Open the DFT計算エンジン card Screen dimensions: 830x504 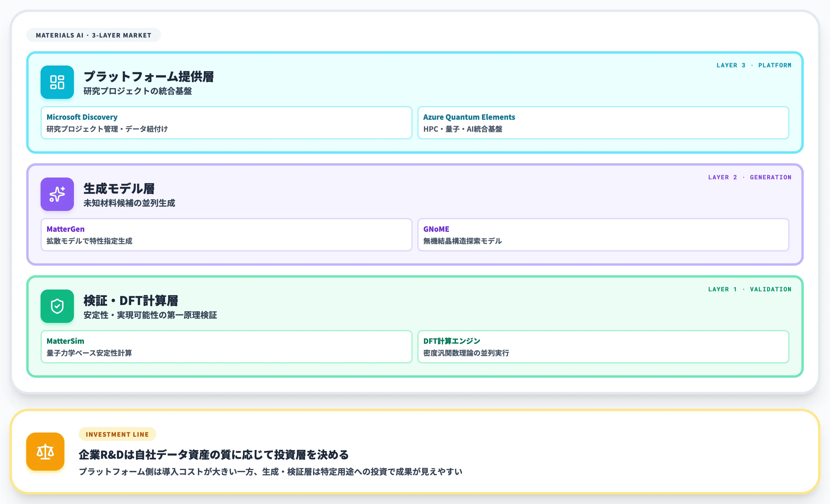pos(603,347)
